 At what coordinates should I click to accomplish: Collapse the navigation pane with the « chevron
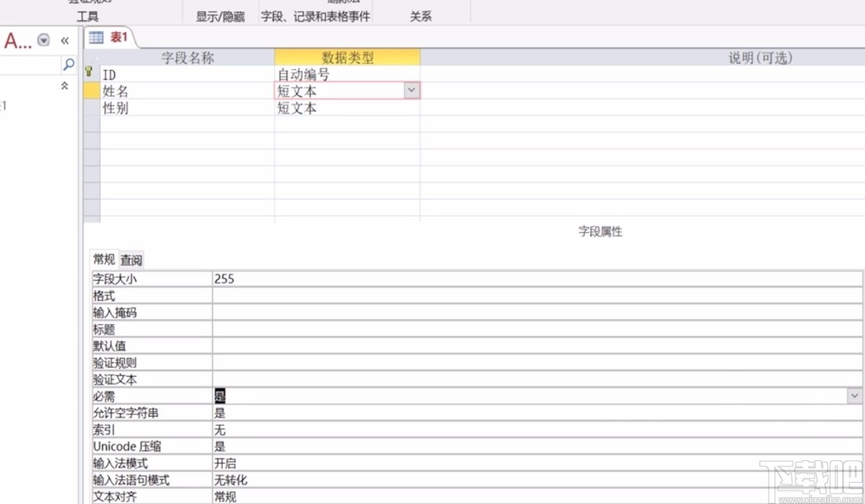(x=66, y=40)
